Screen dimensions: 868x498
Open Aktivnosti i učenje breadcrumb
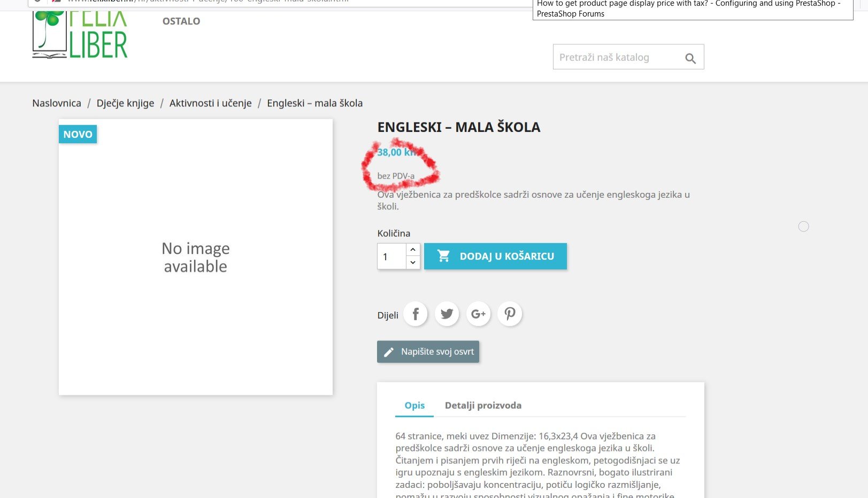(211, 103)
